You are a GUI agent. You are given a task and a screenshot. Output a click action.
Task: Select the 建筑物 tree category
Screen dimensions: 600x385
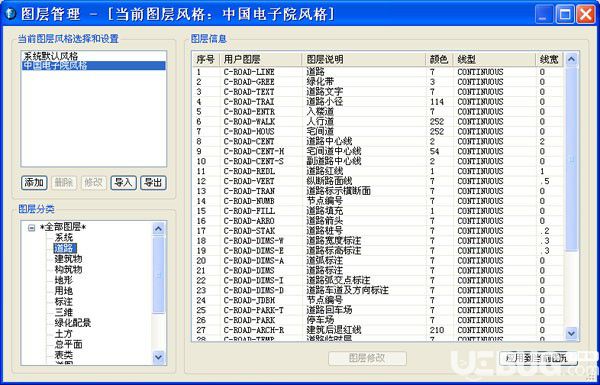coord(68,259)
